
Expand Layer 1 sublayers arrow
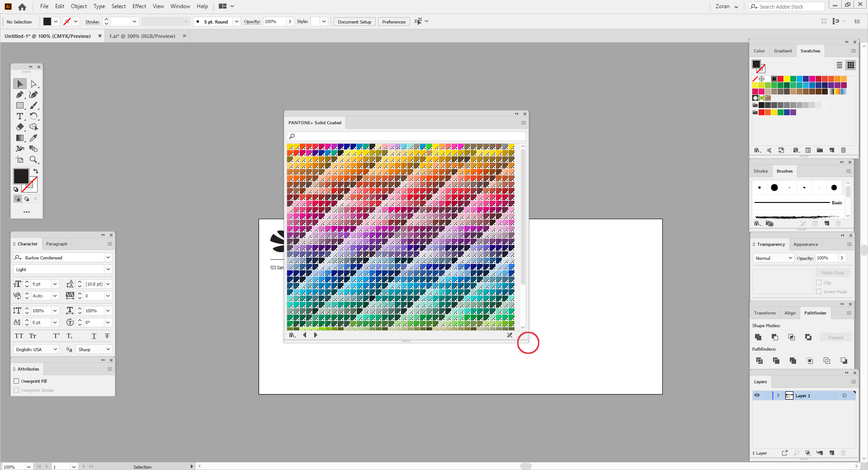778,395
